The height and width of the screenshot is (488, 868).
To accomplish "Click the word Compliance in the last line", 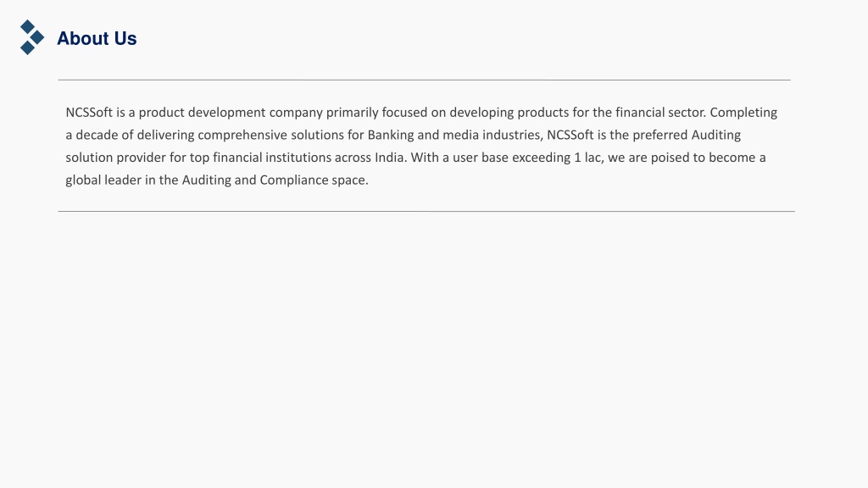I will click(x=294, y=180).
